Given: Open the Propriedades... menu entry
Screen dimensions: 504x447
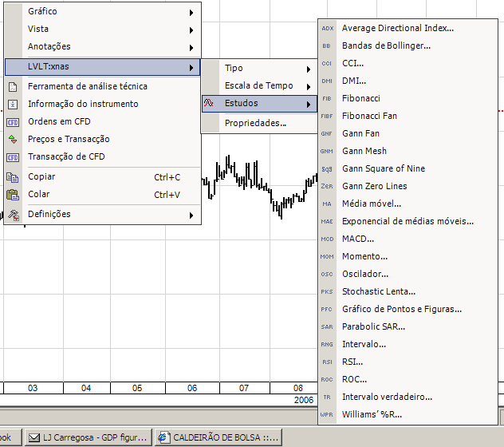Looking at the screenshot, I should click(259, 123).
